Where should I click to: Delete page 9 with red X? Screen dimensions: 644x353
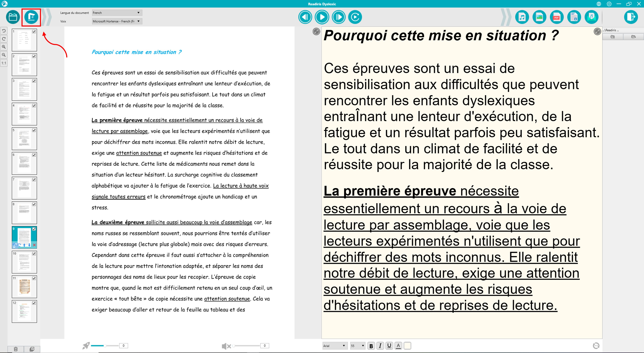pyautogui.click(x=35, y=245)
